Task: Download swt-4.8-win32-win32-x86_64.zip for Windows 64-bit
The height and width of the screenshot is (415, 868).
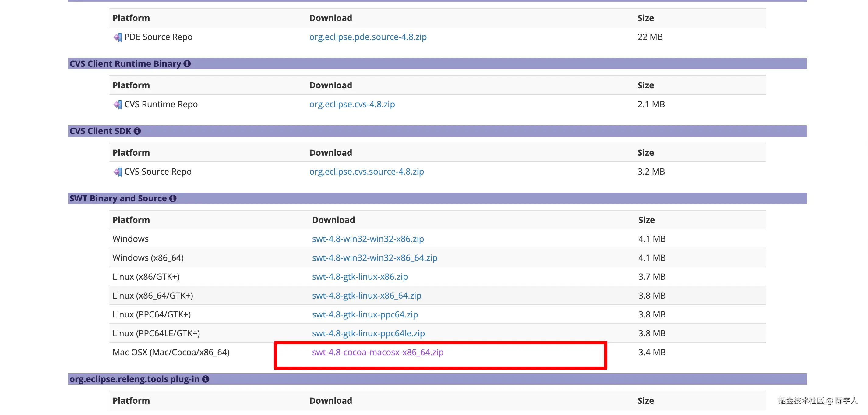Action: point(374,257)
